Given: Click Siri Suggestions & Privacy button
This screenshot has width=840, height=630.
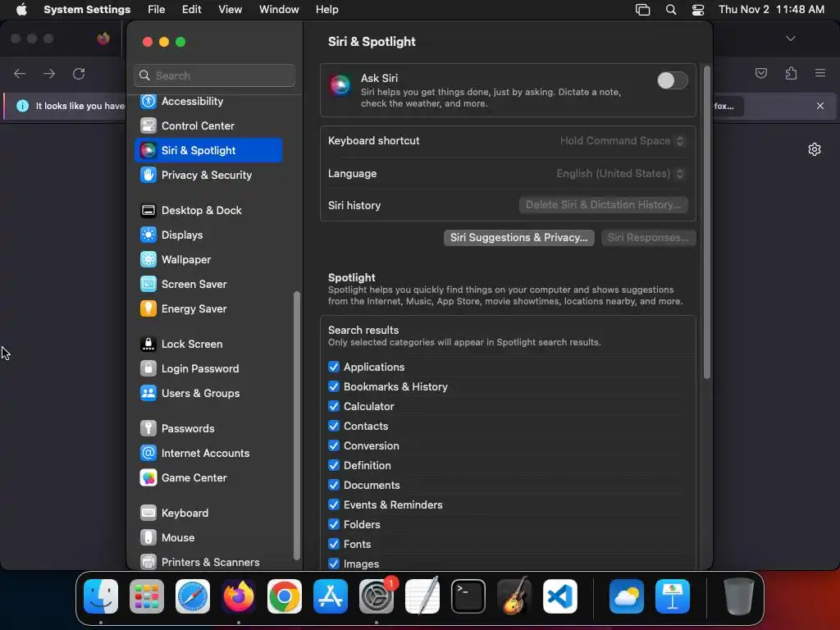Looking at the screenshot, I should [518, 237].
